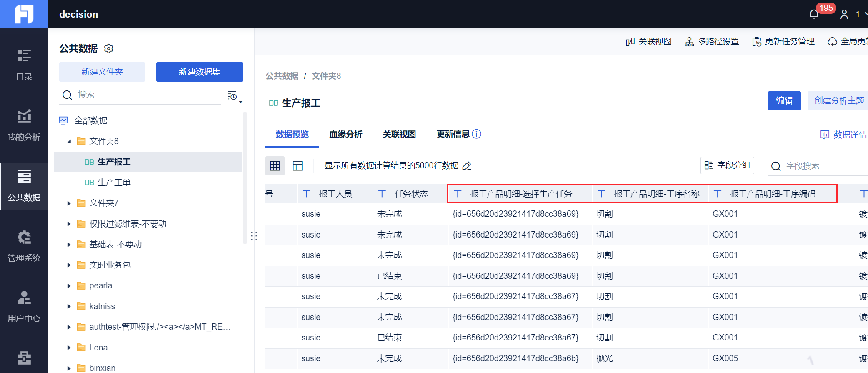Viewport: 868px width, 373px height.
Task: Click type icon of 任务状态 column
Action: (x=382, y=194)
